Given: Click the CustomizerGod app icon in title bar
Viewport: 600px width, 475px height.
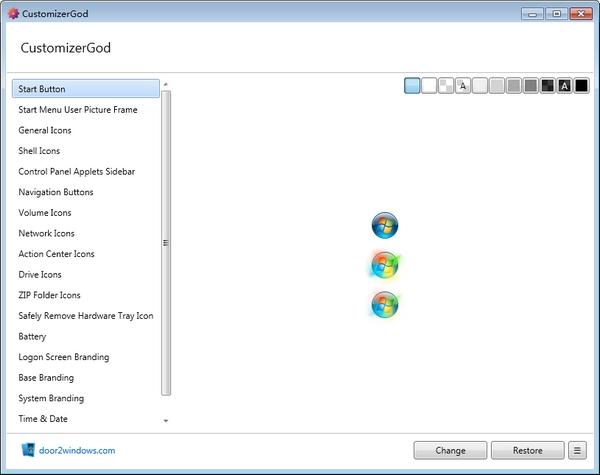Looking at the screenshot, I should tap(13, 13).
